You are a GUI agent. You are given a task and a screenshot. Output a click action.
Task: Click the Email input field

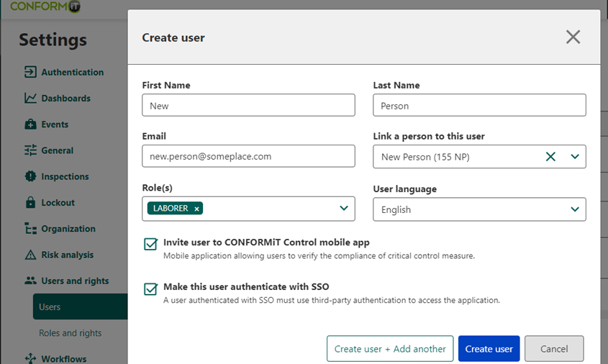click(248, 156)
